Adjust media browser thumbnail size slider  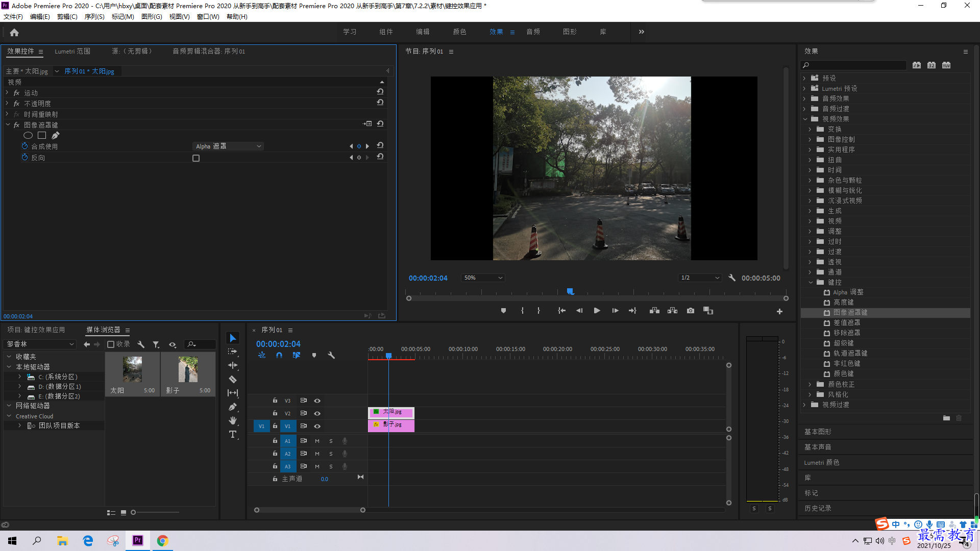click(x=134, y=512)
